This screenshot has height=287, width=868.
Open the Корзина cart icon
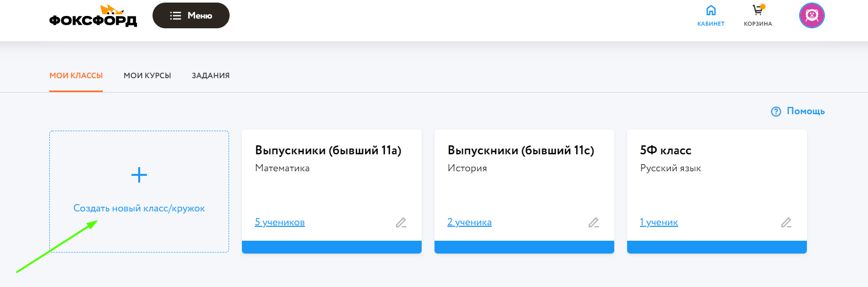[758, 11]
